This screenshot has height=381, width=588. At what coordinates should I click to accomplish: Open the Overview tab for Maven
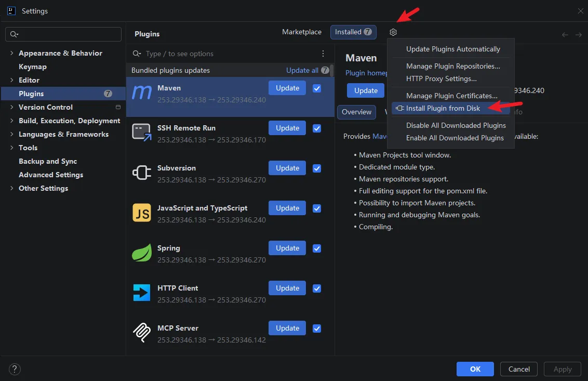pyautogui.click(x=356, y=112)
